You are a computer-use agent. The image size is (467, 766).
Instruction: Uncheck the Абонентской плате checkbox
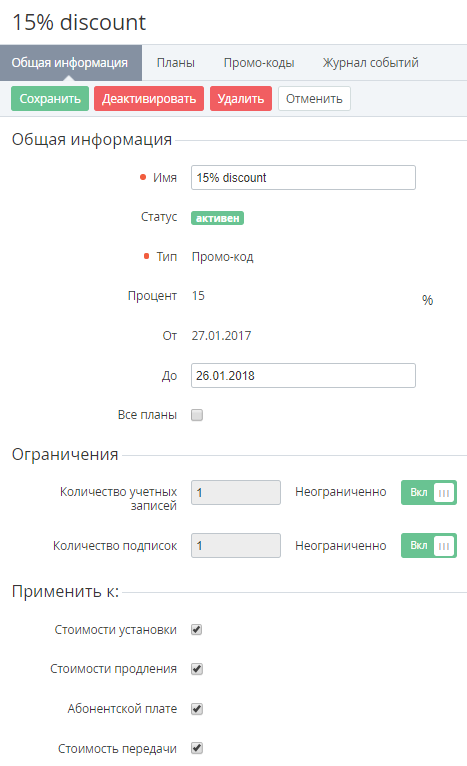click(x=197, y=709)
